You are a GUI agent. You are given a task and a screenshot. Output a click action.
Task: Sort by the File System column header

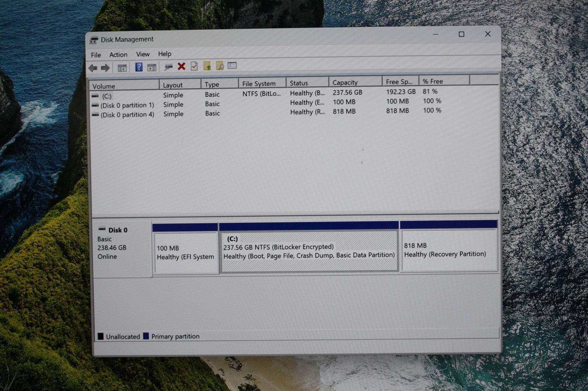[262, 83]
